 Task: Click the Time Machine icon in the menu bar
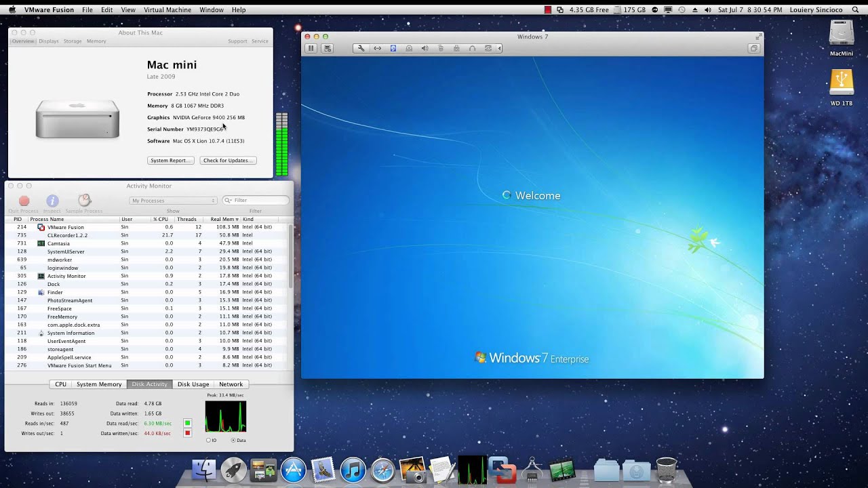(x=682, y=10)
